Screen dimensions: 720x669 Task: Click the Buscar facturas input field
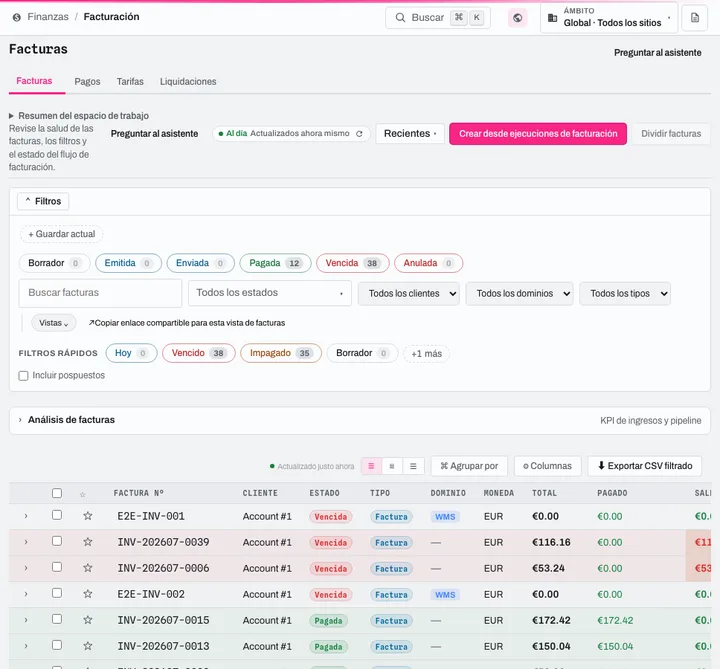(101, 293)
